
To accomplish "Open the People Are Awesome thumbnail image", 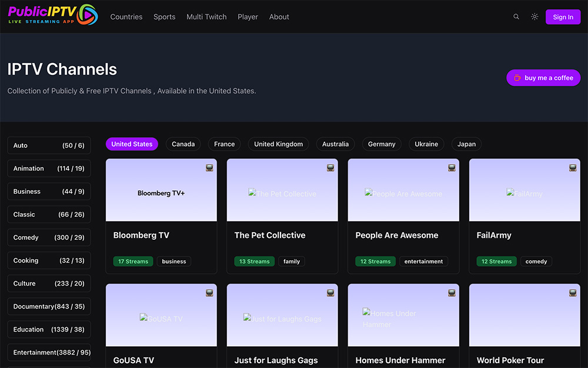I will 403,190.
